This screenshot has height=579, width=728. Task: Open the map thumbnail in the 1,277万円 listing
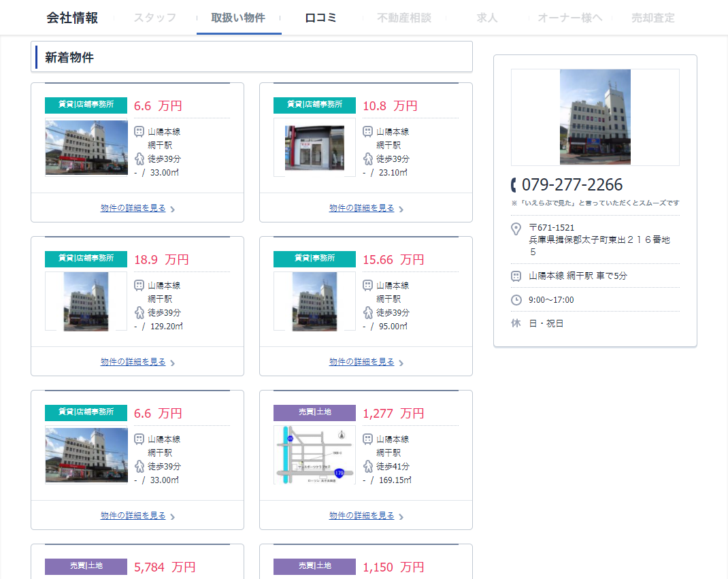(x=315, y=455)
